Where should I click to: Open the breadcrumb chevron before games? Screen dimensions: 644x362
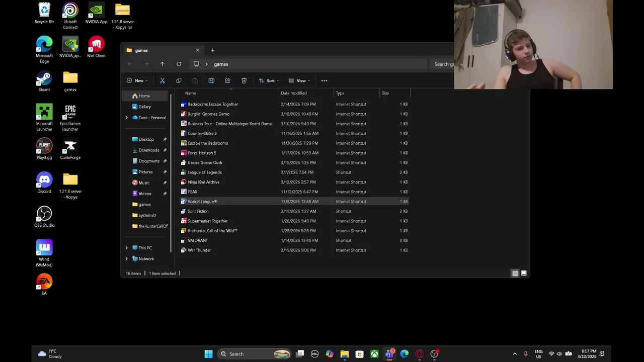(206, 64)
